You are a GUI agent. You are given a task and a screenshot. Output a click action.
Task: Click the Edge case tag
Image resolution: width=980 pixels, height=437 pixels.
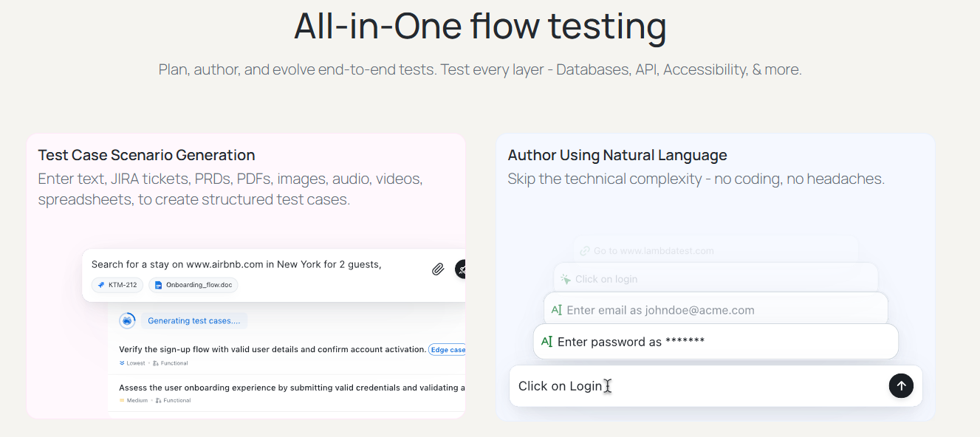point(447,350)
